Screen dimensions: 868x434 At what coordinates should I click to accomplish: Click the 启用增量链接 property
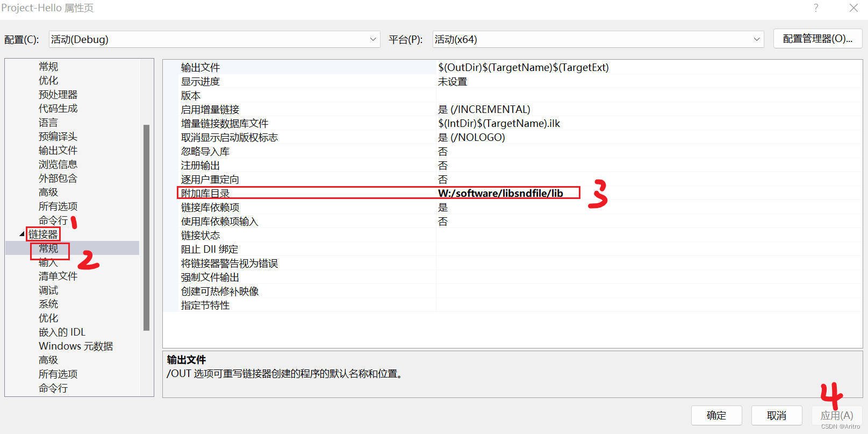pyautogui.click(x=210, y=110)
